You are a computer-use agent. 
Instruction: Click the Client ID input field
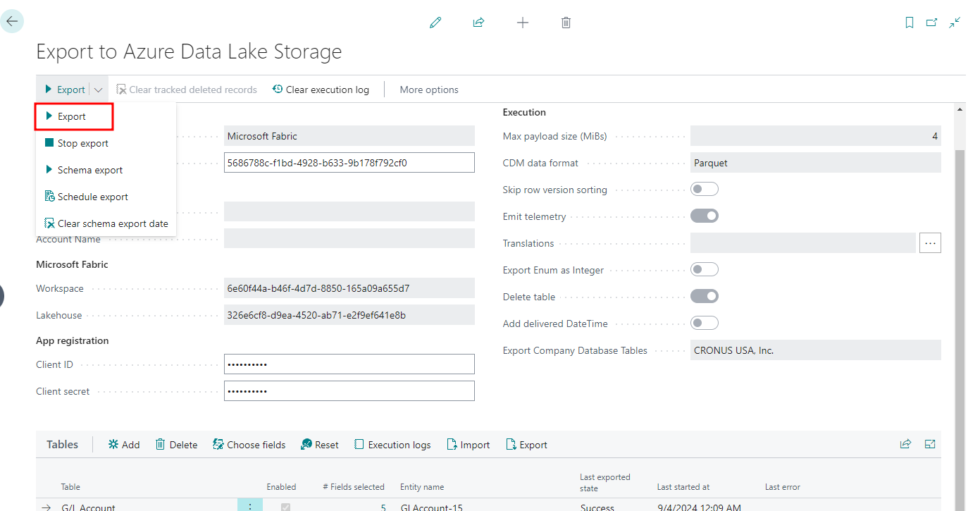tap(349, 364)
